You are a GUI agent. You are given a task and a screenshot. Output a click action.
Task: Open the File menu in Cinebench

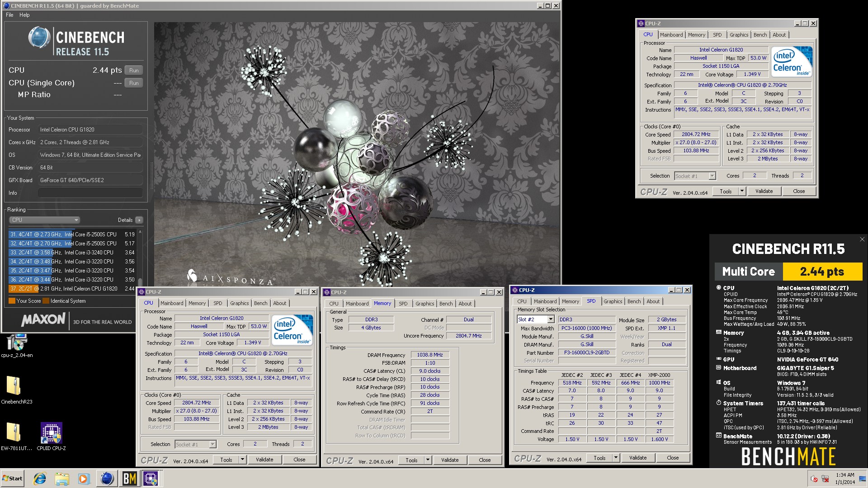9,15
